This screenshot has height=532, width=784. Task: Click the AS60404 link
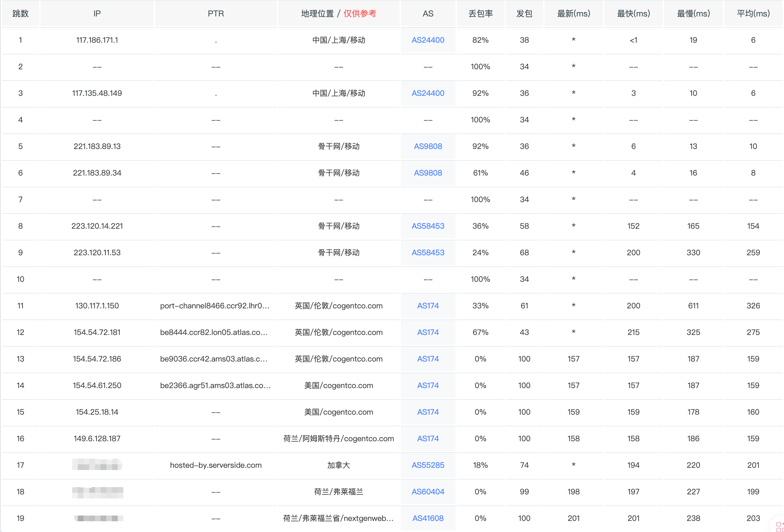[428, 492]
